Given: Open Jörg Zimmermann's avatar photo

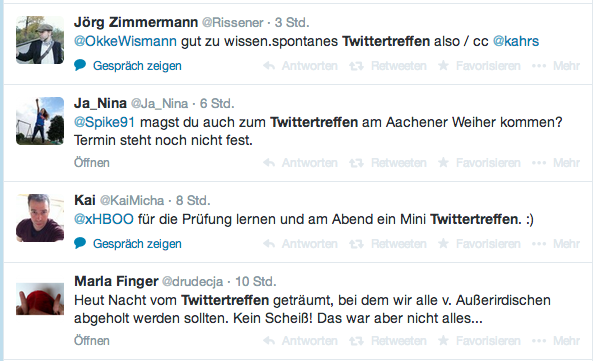Looking at the screenshot, I should coord(40,40).
